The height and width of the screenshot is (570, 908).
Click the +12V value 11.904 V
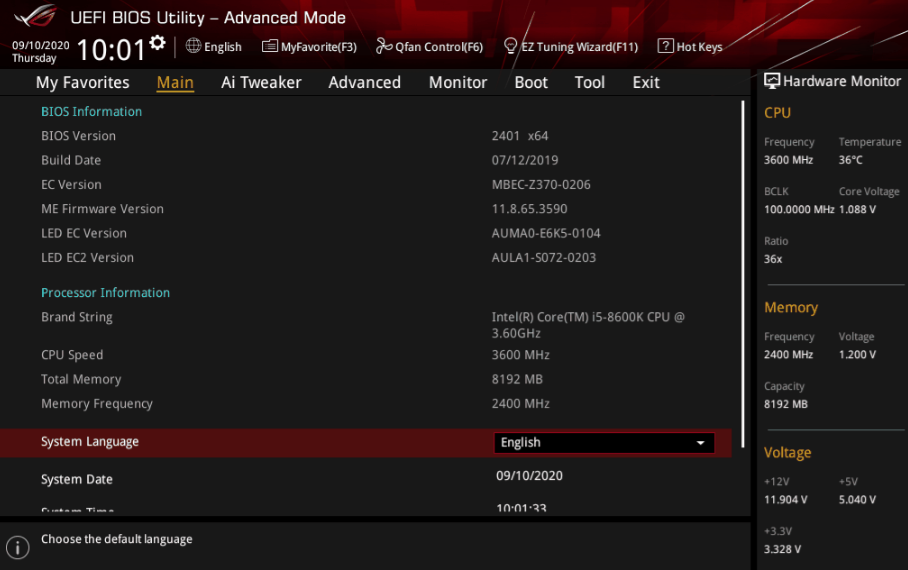(x=785, y=499)
